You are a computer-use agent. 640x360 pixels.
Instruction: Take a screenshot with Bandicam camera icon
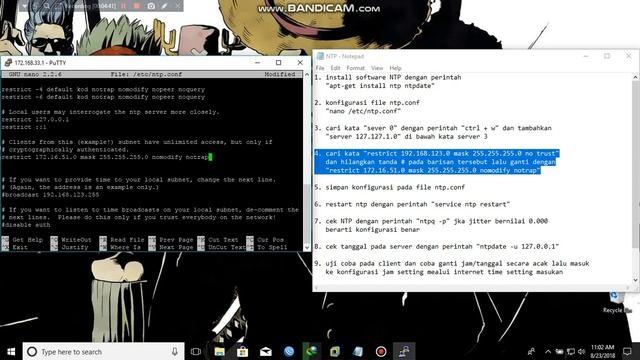(151, 6)
